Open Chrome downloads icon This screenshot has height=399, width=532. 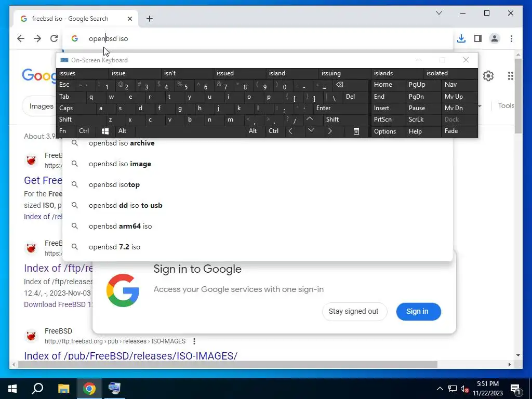pyautogui.click(x=461, y=38)
